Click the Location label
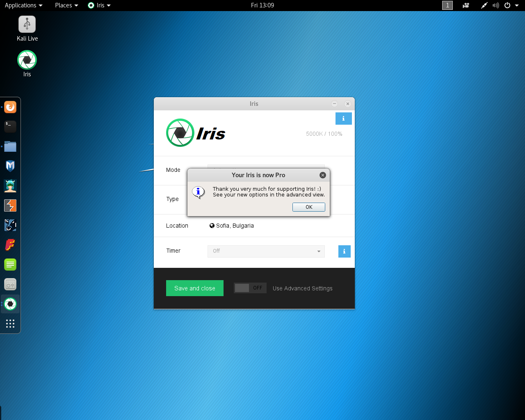 pyautogui.click(x=177, y=226)
